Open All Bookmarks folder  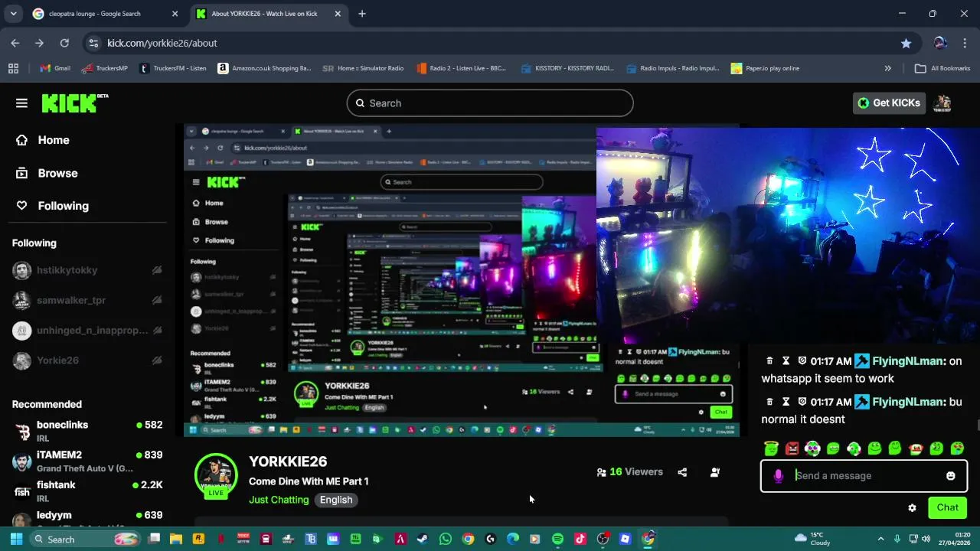click(x=942, y=68)
